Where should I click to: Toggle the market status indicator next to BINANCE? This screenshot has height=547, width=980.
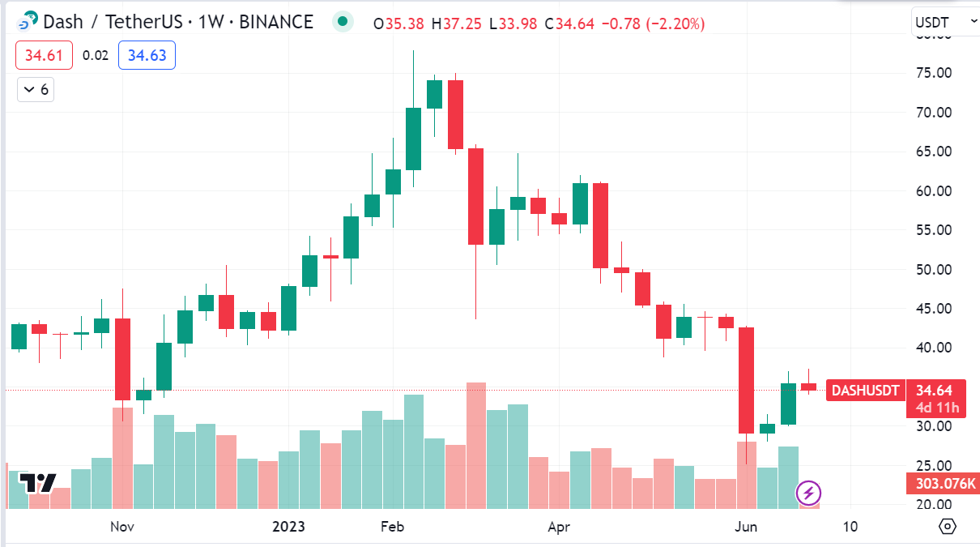click(343, 22)
